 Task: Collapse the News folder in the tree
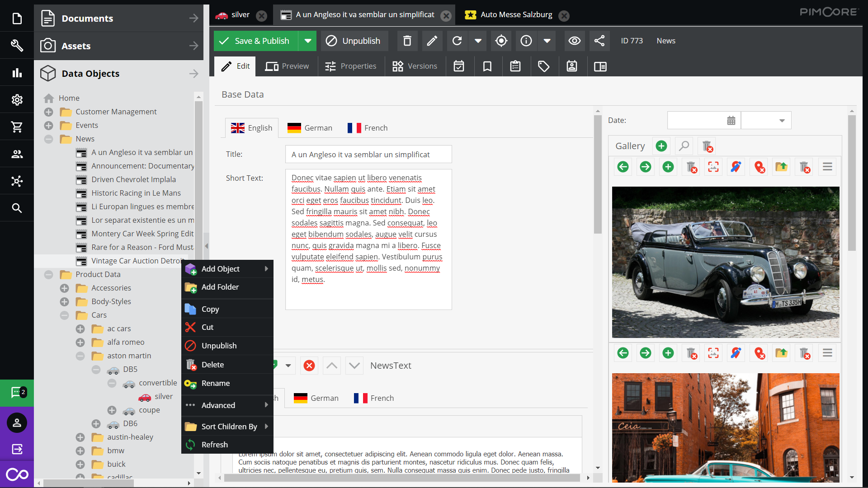point(48,139)
